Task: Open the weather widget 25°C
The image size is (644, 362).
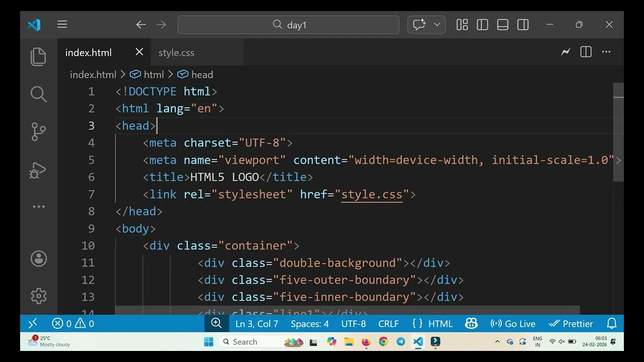Action: pos(49,341)
